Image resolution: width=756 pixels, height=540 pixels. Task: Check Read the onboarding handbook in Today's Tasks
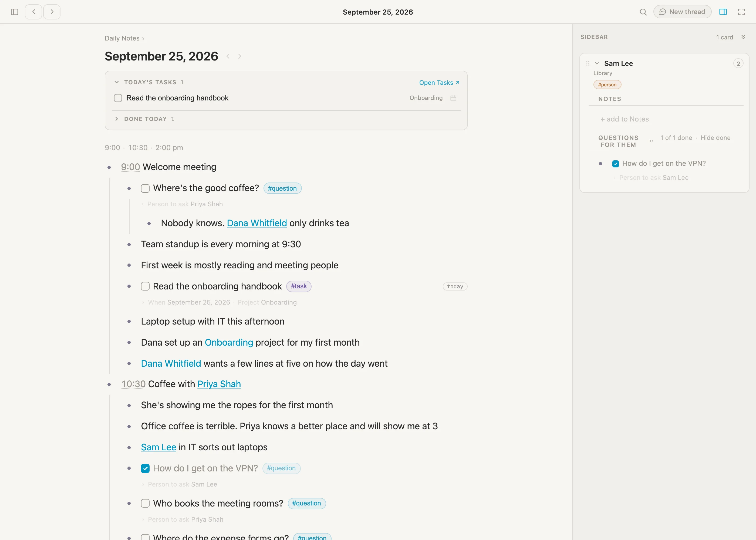118,98
